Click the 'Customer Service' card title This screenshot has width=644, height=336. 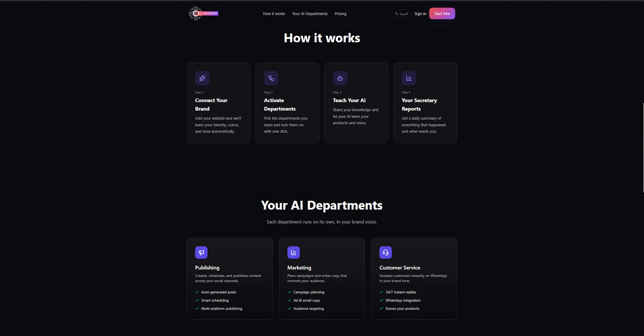coord(400,268)
